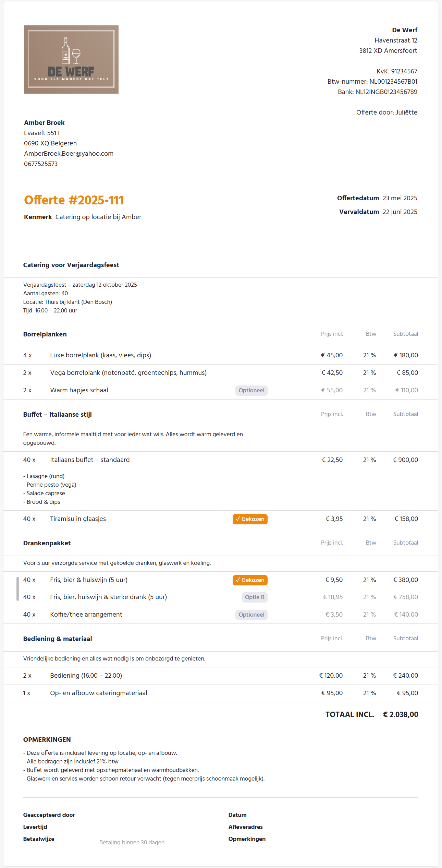Click the Levertijd field label
Viewport: 442px width, 868px height.
click(x=35, y=827)
